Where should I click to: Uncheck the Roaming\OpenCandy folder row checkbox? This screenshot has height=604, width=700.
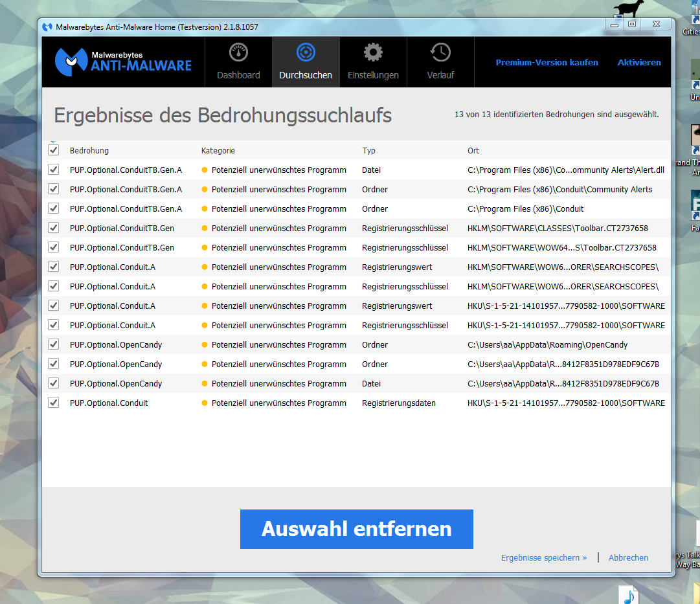[x=54, y=344]
